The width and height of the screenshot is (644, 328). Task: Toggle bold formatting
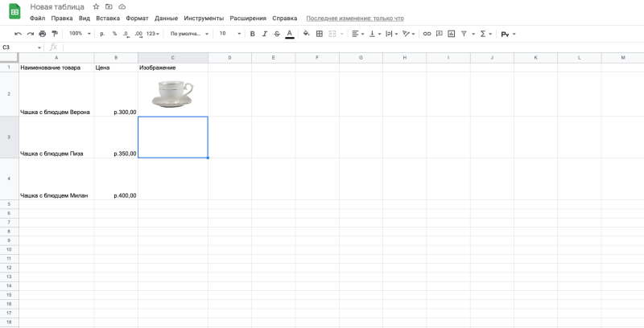click(x=252, y=34)
